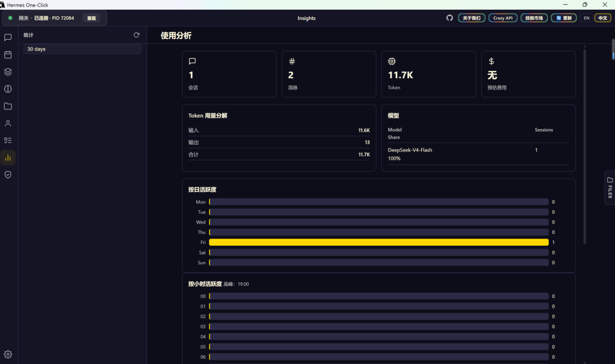Open the shield security icon in sidebar
Image resolution: width=615 pixels, height=364 pixels.
8,175
